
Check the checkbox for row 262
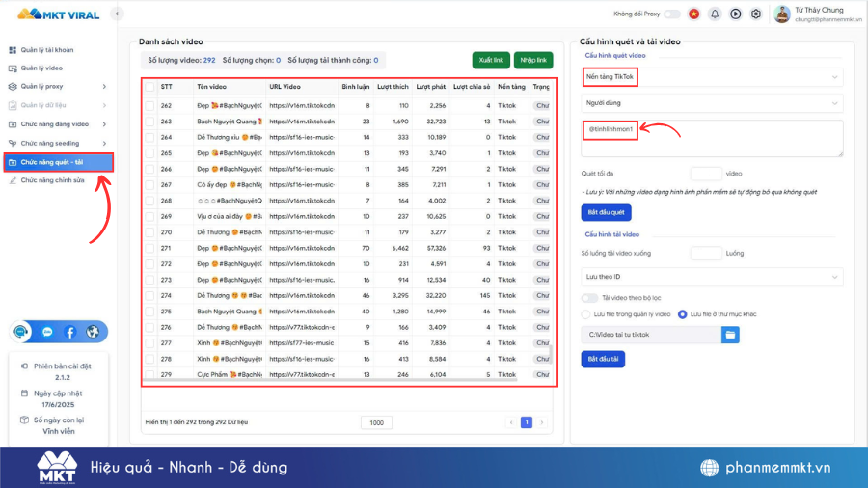click(x=149, y=105)
